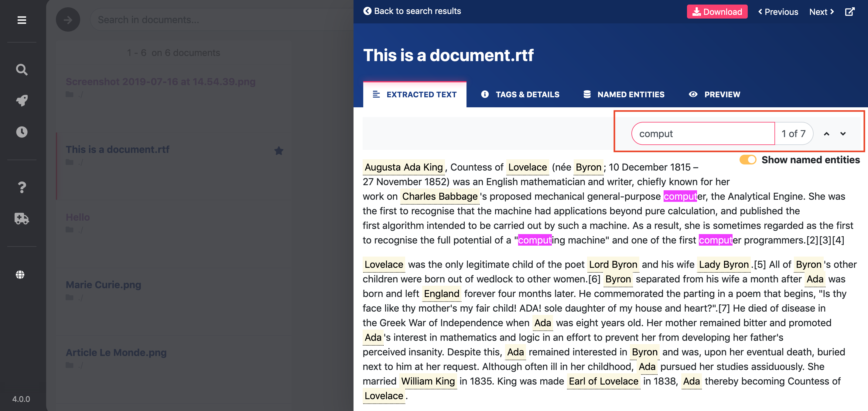The width and height of the screenshot is (868, 411).
Task: Switch to Tags & Details tab
Action: 520,95
